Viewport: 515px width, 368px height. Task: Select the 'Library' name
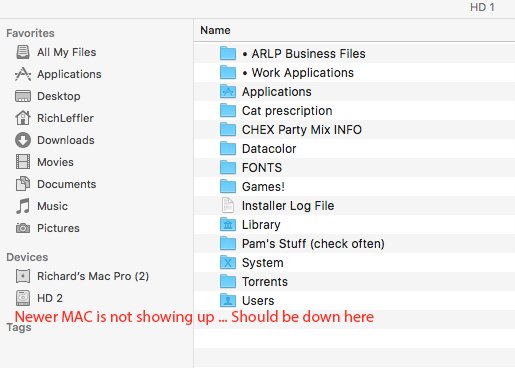[261, 225]
